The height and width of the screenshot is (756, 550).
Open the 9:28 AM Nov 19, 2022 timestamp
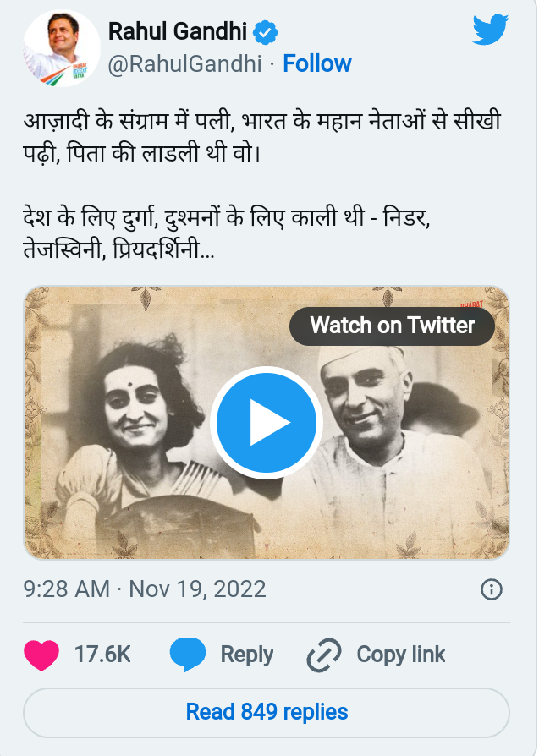coord(145,589)
